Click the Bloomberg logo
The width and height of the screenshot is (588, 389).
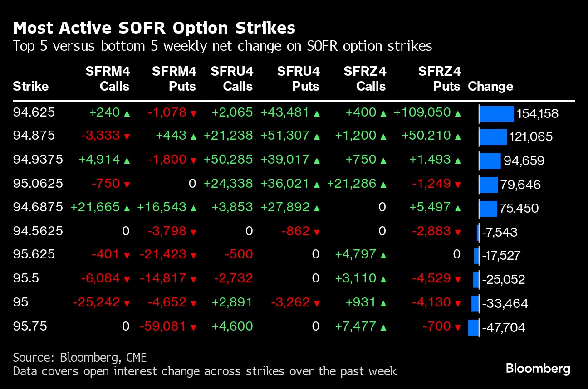pos(538,368)
